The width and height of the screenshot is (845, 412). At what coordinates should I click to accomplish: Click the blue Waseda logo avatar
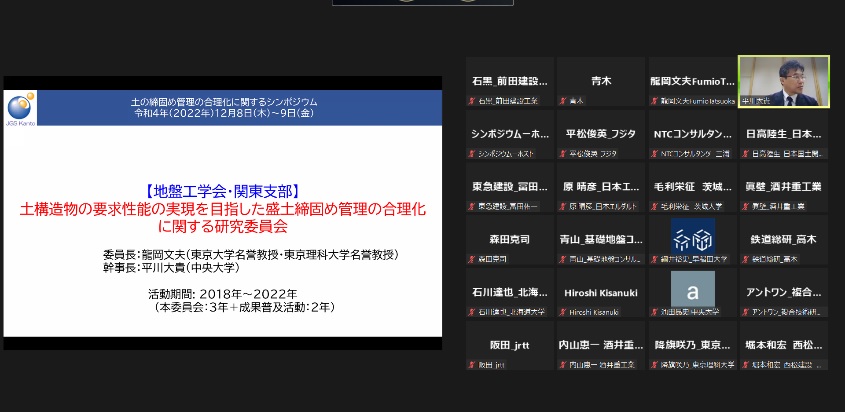click(x=692, y=236)
